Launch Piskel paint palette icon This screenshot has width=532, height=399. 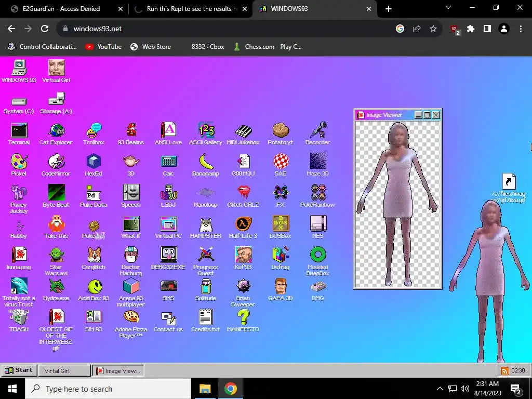[19, 165]
